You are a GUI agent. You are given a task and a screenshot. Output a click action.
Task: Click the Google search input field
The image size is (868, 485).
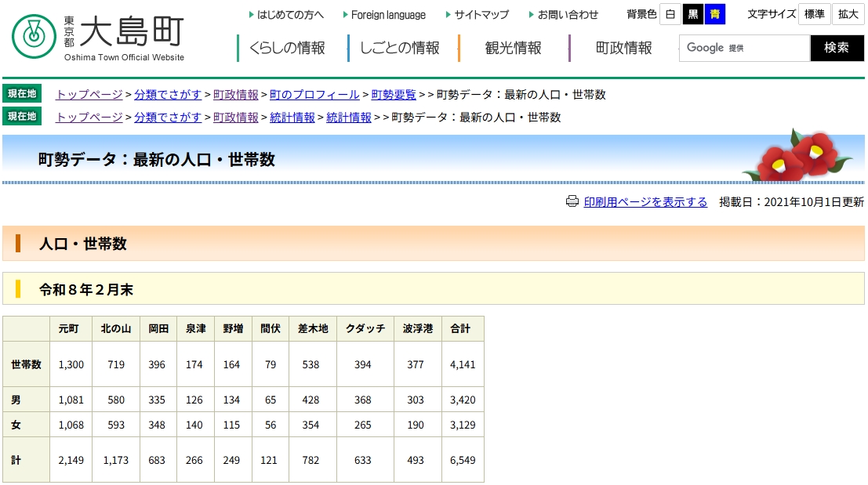(x=743, y=48)
